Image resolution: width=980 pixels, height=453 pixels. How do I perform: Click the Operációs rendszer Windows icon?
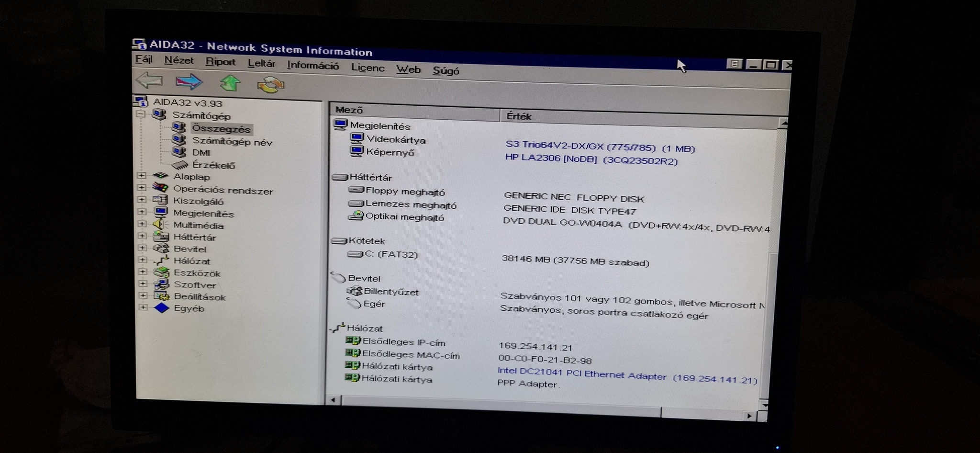160,188
